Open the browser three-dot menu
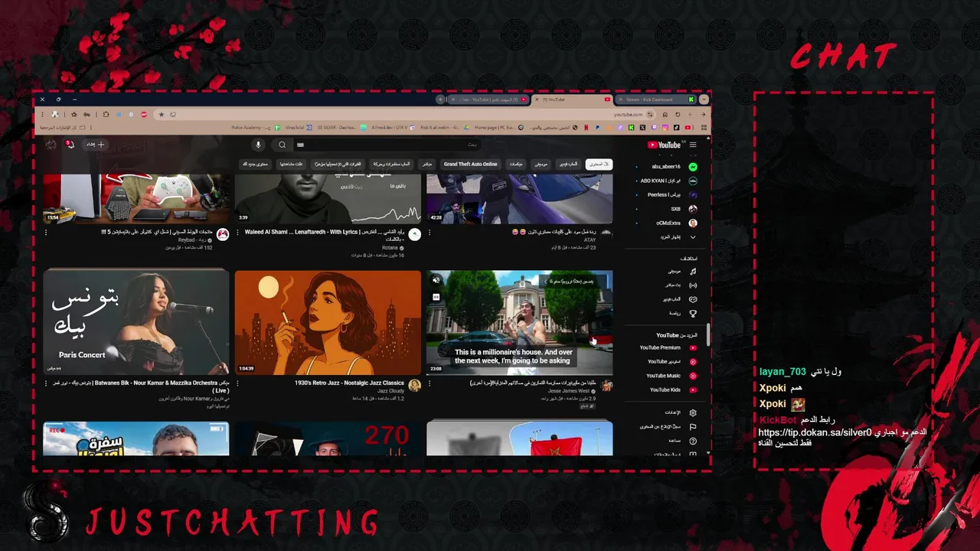Viewport: 980px width, 551px height. [x=42, y=115]
